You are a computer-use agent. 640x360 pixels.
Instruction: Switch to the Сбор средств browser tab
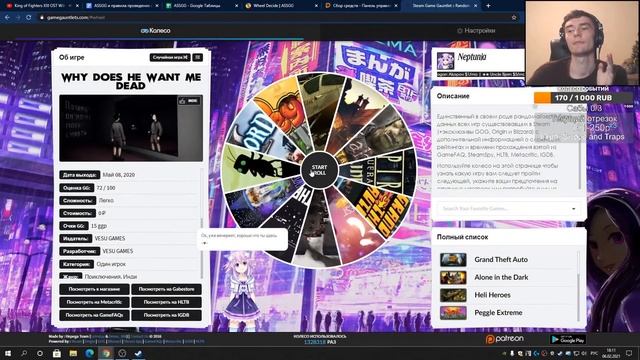[361, 6]
